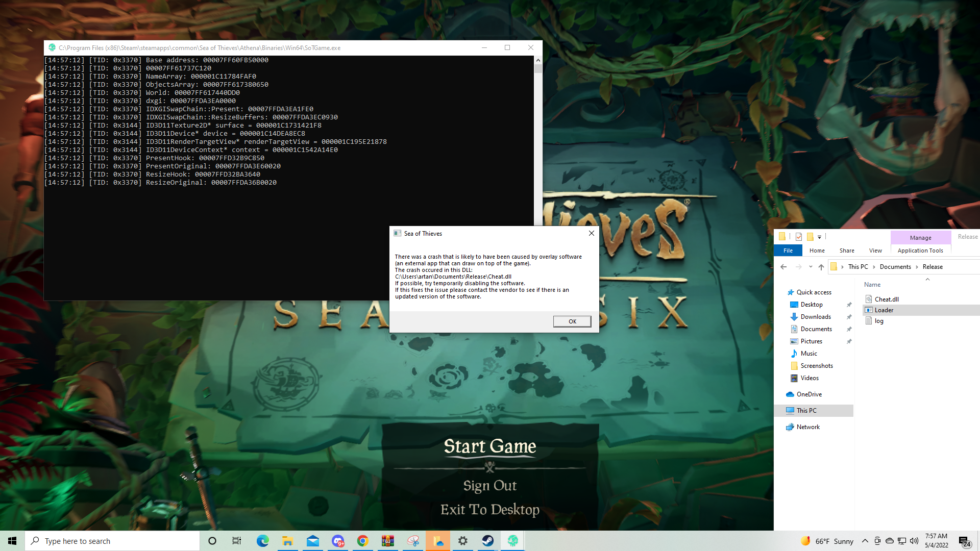Open the Quick Access Toolbar customize dropdown
Screen dimensions: 980x551
[x=819, y=237]
